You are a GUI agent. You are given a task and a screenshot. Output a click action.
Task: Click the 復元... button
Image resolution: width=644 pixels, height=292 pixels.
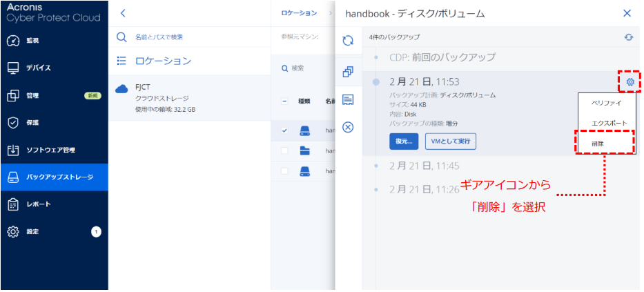click(x=404, y=141)
